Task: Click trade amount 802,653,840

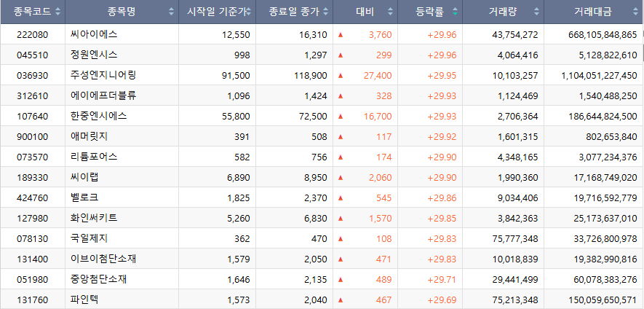Action: (x=611, y=137)
